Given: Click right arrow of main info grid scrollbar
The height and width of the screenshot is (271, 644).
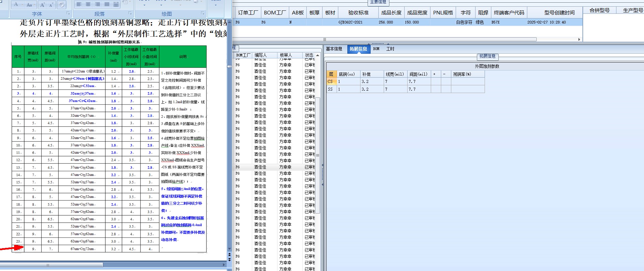Looking at the screenshot, I should point(579,39).
